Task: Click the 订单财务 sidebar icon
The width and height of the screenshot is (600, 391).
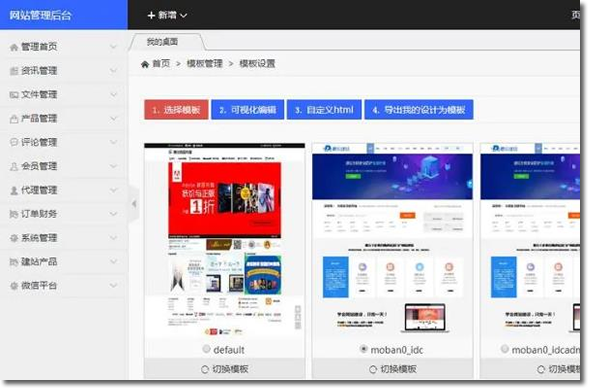Action: point(14,214)
